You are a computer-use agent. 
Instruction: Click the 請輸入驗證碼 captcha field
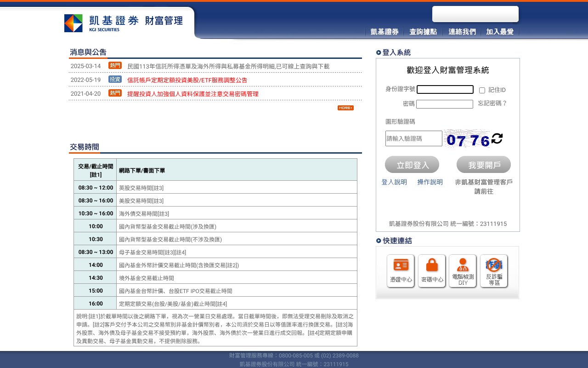click(413, 138)
